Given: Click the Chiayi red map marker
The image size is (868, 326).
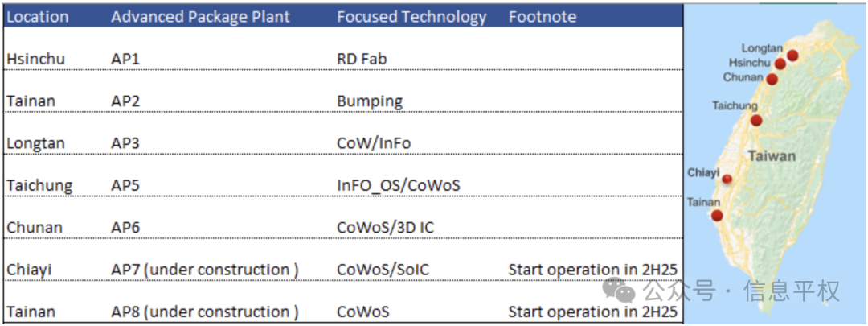Looking at the screenshot, I should [727, 179].
